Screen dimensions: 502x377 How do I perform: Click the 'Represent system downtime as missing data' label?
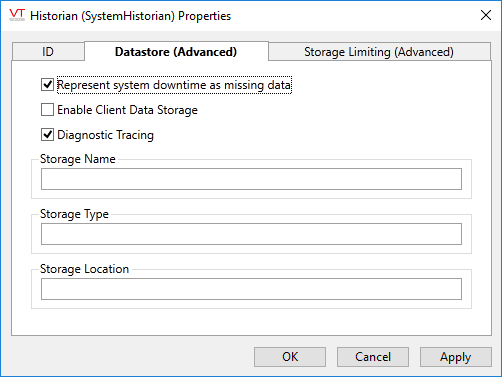click(174, 85)
